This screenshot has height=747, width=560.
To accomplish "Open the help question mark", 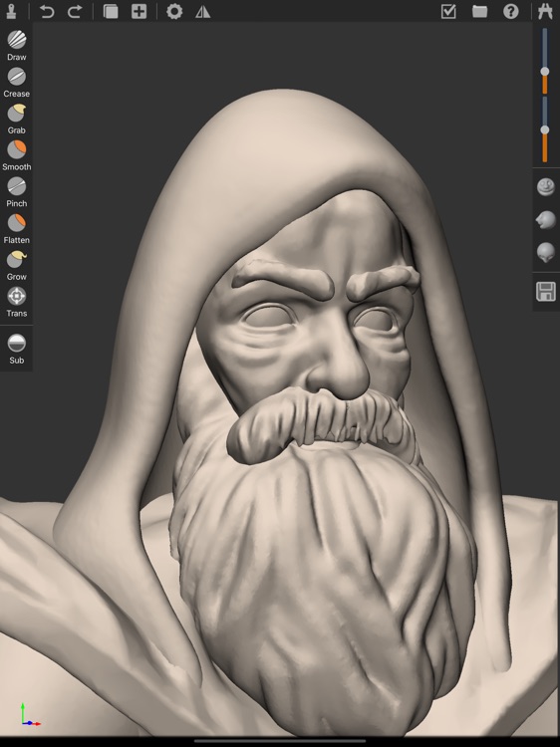I will point(511,11).
